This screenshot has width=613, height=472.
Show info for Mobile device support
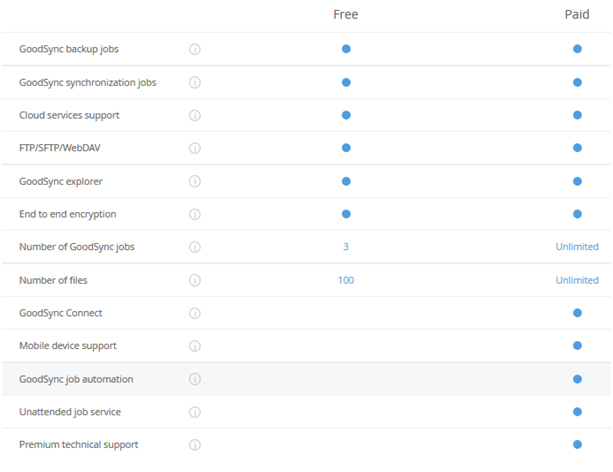[195, 346]
